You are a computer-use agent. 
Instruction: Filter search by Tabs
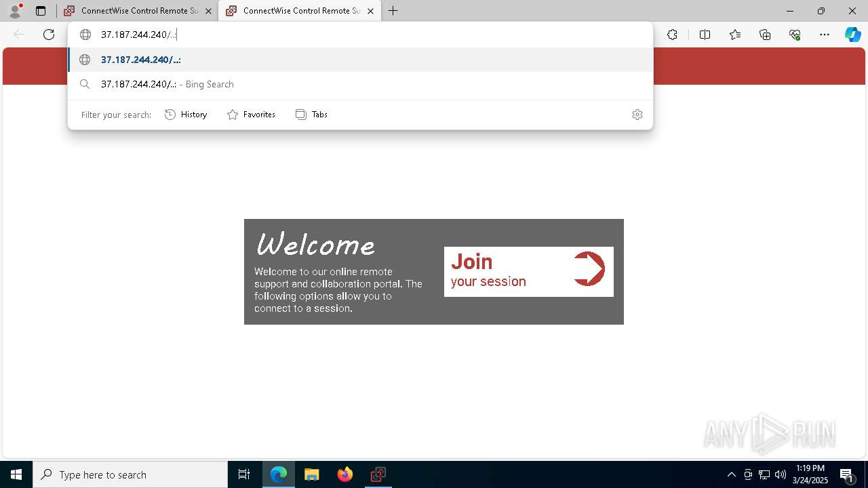(x=311, y=115)
